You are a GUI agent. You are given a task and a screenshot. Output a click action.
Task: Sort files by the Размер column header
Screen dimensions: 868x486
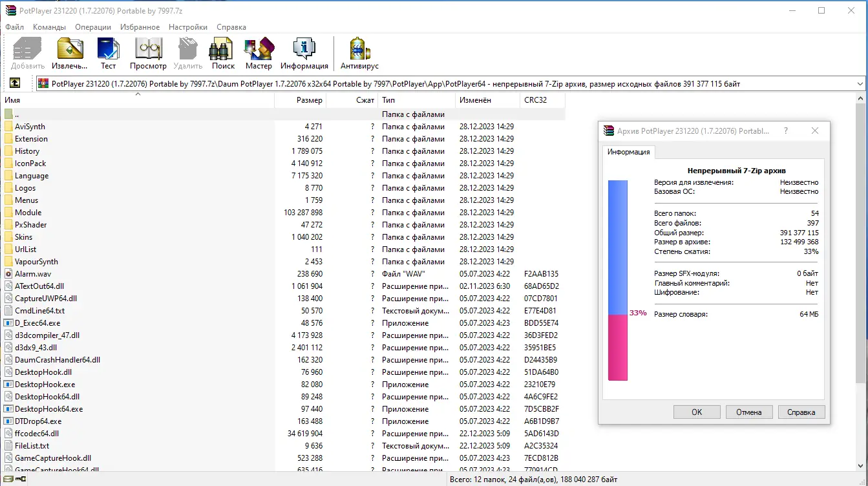point(300,100)
